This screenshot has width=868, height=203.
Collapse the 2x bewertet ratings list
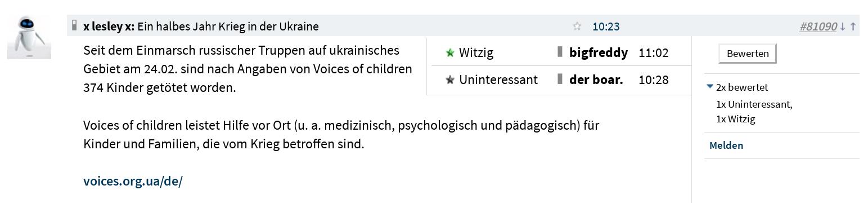(737, 87)
